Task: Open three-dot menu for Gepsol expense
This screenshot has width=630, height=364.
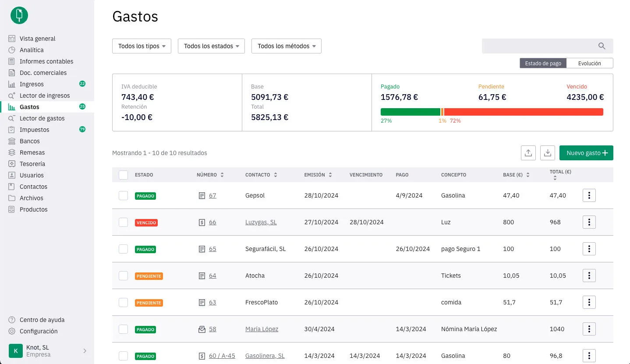Action: pos(589,195)
